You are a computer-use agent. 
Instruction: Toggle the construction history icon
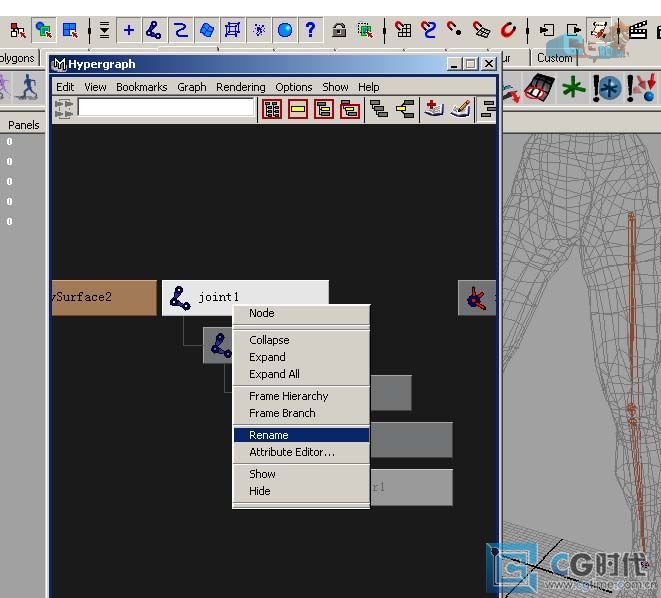tap(599, 29)
